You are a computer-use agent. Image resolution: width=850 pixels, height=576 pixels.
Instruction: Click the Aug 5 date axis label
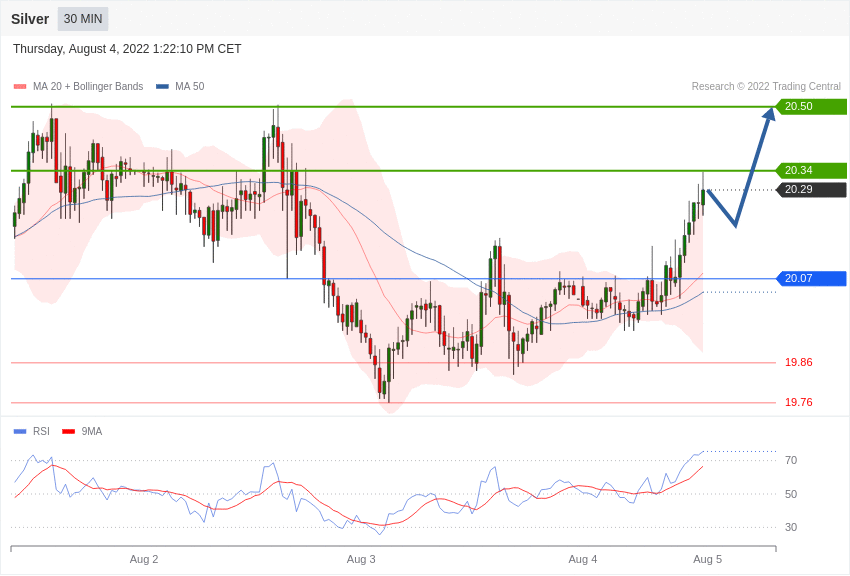click(x=707, y=559)
